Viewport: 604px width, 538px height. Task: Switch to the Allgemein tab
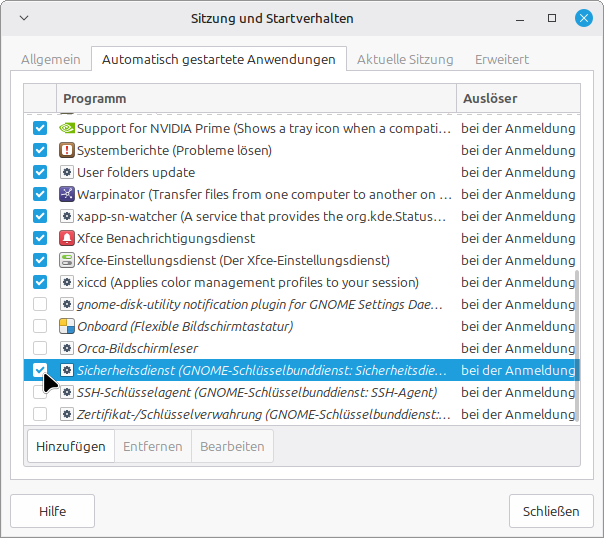point(51,59)
